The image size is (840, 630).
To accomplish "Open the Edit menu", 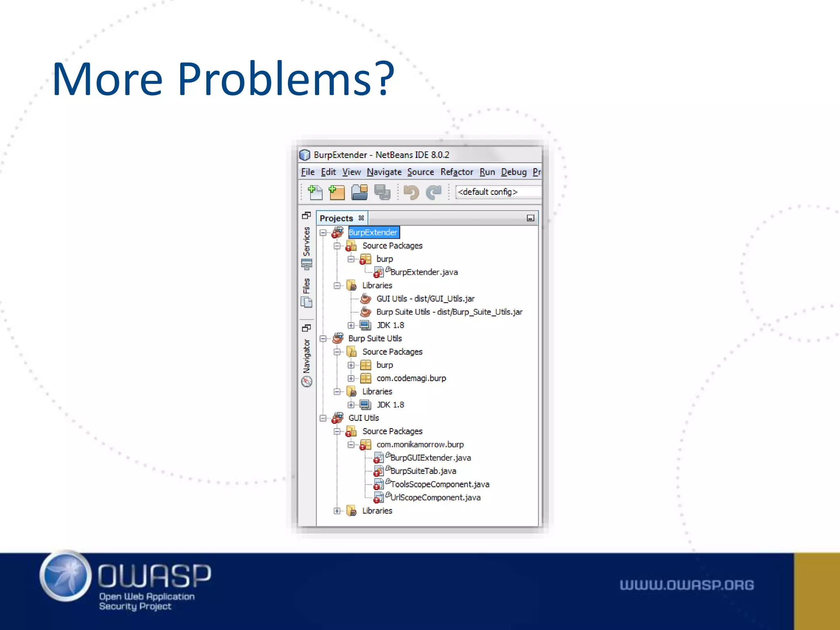I will coord(328,172).
